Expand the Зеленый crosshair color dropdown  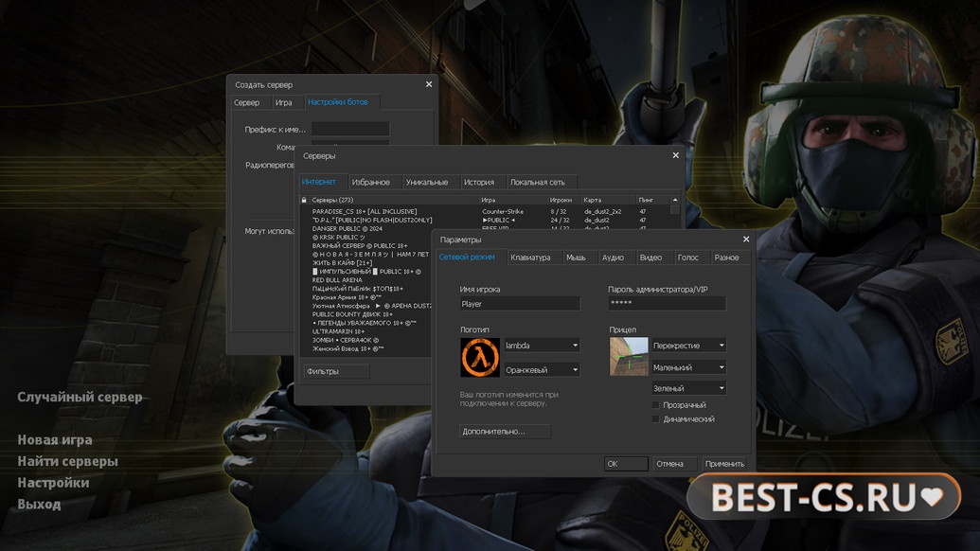click(x=688, y=388)
